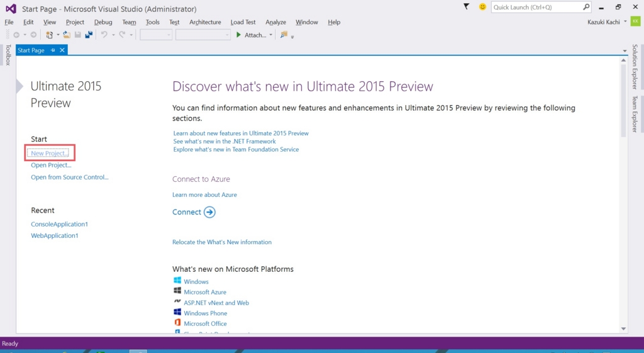Click the New Project... link
Viewport: 644px width, 353px height.
coord(50,154)
